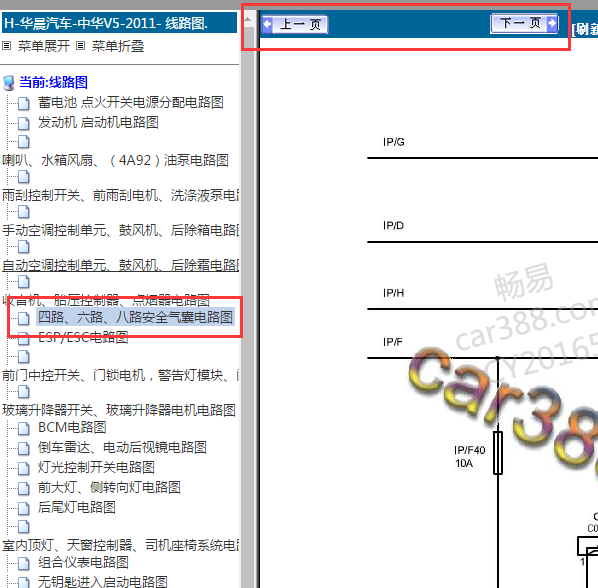Click page icon beside 四路、六路、八路安全气囊电路图
This screenshot has height=588, width=598.
coord(24,318)
